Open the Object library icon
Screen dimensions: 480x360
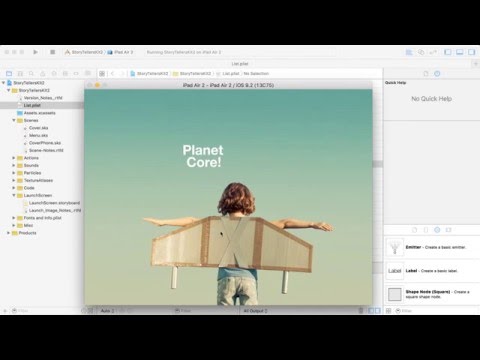coord(437,230)
